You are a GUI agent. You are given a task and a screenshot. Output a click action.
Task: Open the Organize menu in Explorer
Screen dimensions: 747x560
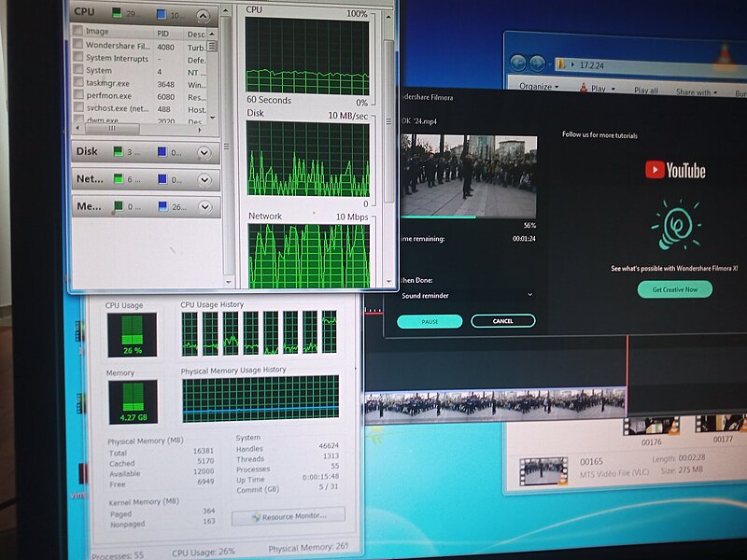pyautogui.click(x=538, y=88)
